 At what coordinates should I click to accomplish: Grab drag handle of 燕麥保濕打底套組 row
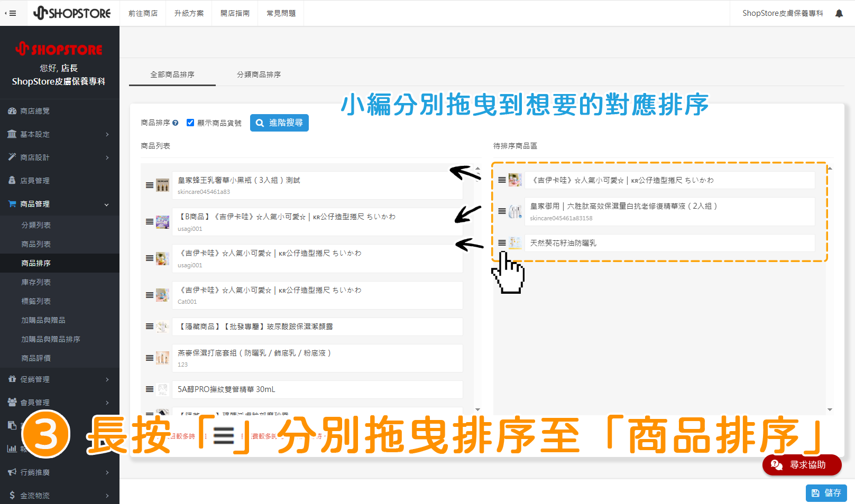150,358
